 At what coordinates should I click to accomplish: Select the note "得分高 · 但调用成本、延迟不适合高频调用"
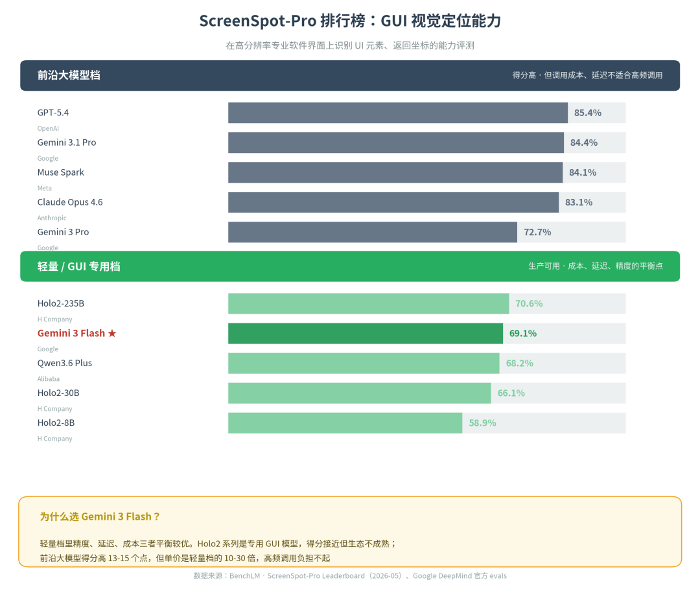(587, 75)
